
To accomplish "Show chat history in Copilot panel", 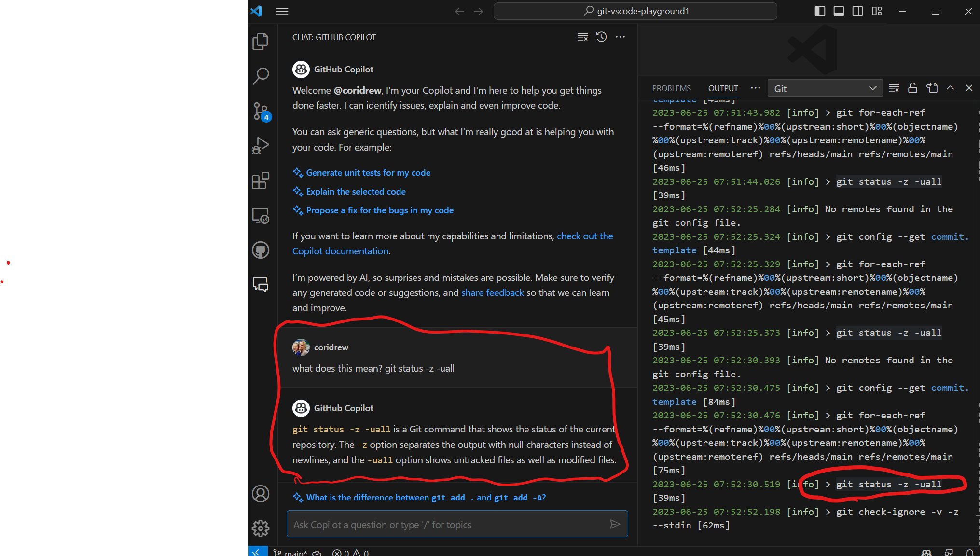I will pos(601,37).
